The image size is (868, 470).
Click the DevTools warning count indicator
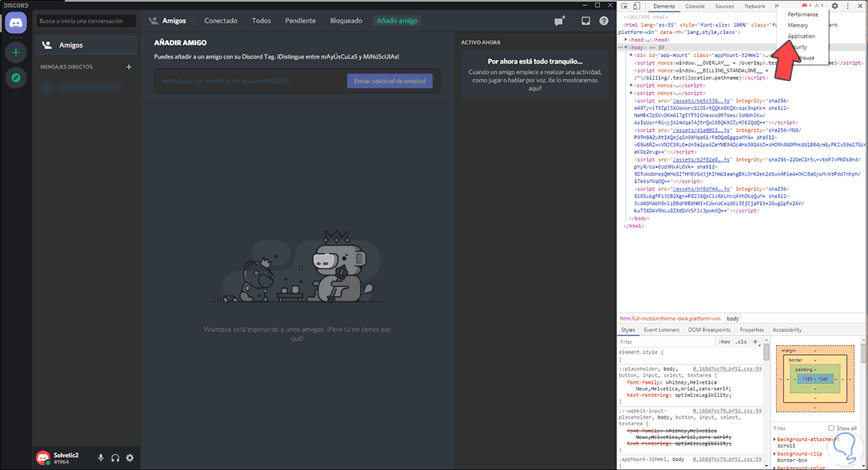(819, 6)
